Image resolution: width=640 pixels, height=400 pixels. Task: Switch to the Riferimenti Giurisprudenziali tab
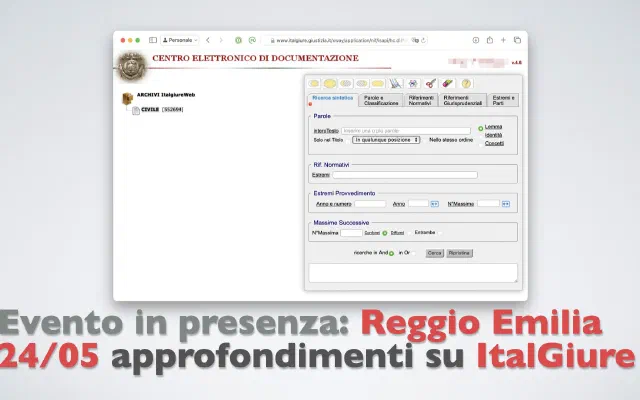(x=462, y=100)
